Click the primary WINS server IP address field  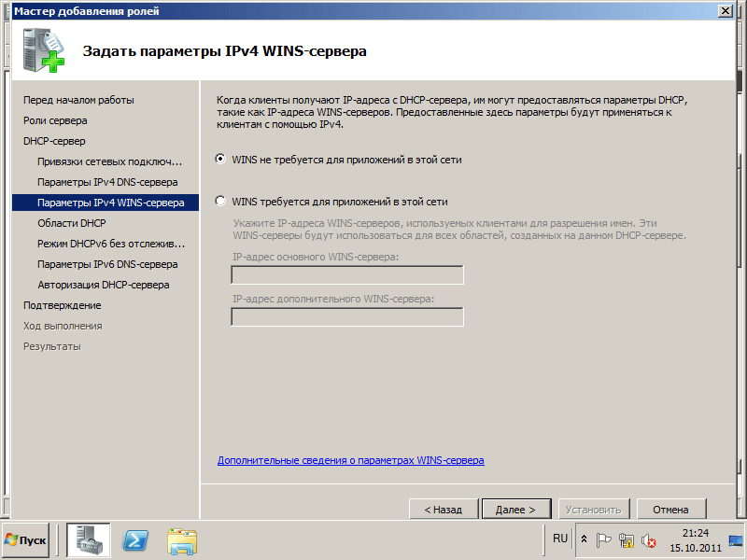pos(346,274)
